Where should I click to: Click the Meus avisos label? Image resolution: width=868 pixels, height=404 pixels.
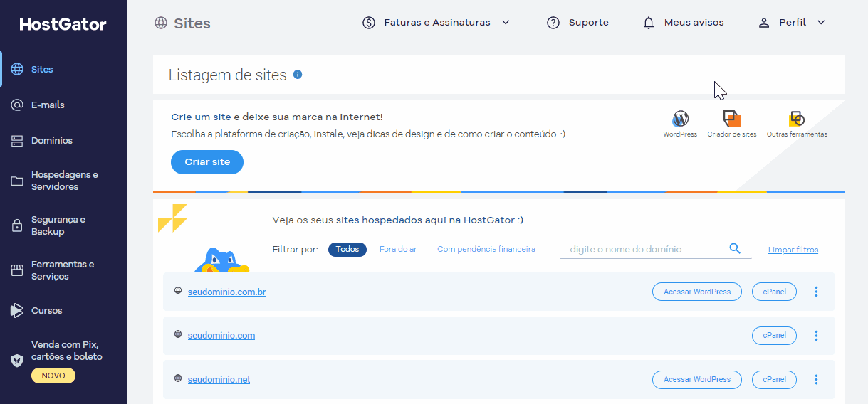point(694,23)
